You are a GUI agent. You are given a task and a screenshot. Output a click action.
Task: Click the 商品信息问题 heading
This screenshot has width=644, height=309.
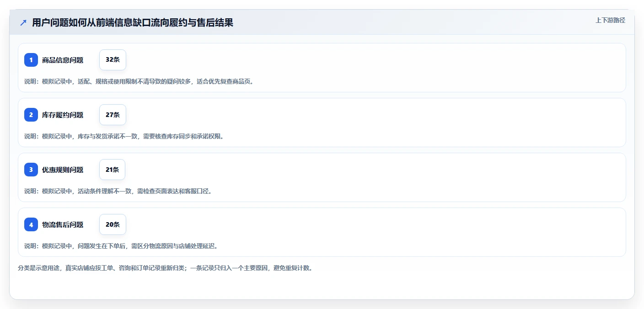(63, 60)
